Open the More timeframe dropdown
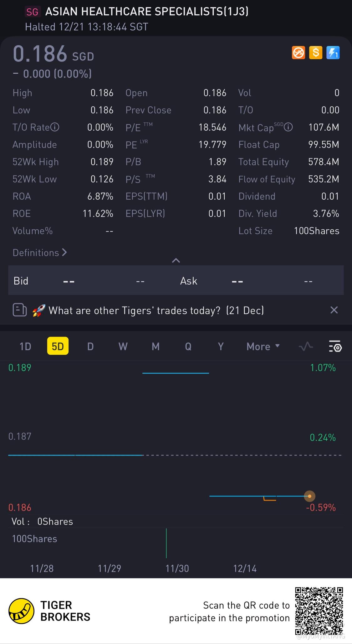Screen dimensions: 352x644 click(263, 347)
